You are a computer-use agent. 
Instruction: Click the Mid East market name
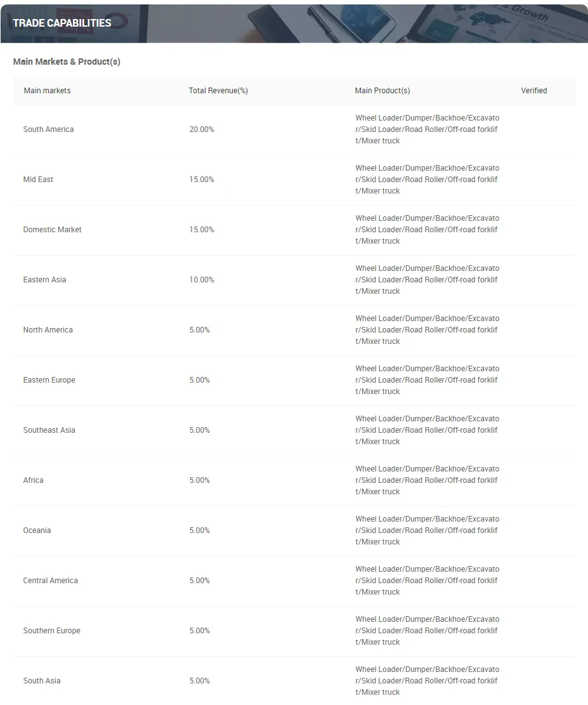pyautogui.click(x=38, y=180)
